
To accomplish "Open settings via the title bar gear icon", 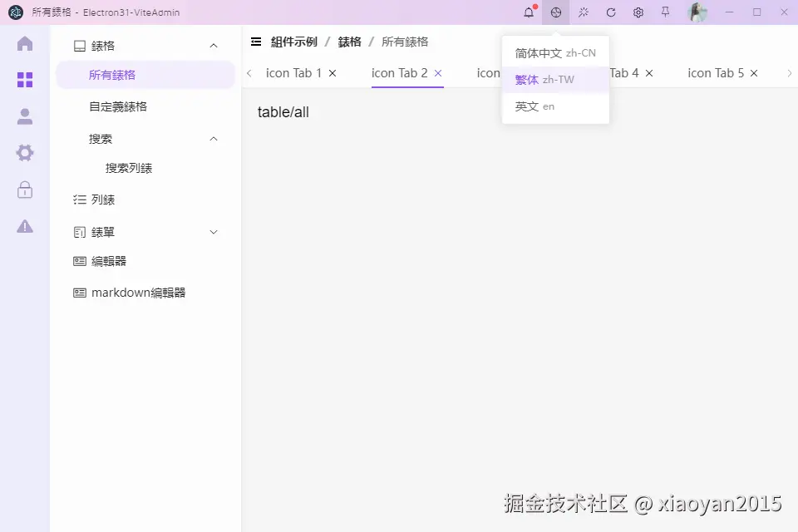I will 638,12.
